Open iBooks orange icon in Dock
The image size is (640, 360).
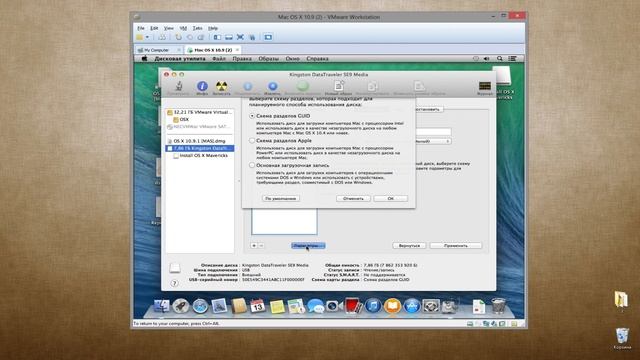(x=392, y=306)
